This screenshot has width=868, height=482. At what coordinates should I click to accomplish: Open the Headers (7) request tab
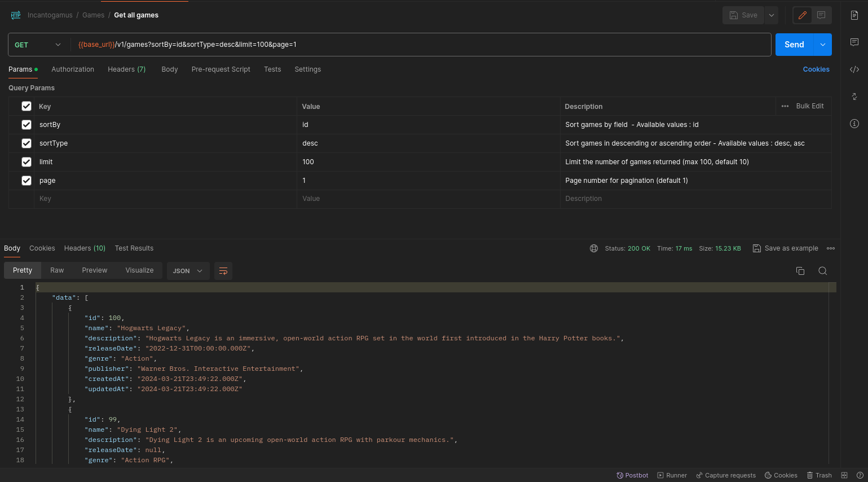tap(127, 69)
